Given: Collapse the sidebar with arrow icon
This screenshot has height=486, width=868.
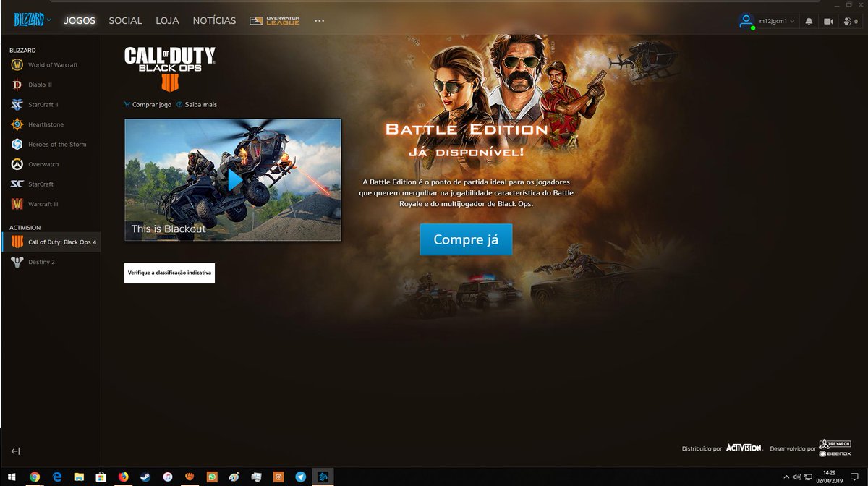Looking at the screenshot, I should (15, 451).
